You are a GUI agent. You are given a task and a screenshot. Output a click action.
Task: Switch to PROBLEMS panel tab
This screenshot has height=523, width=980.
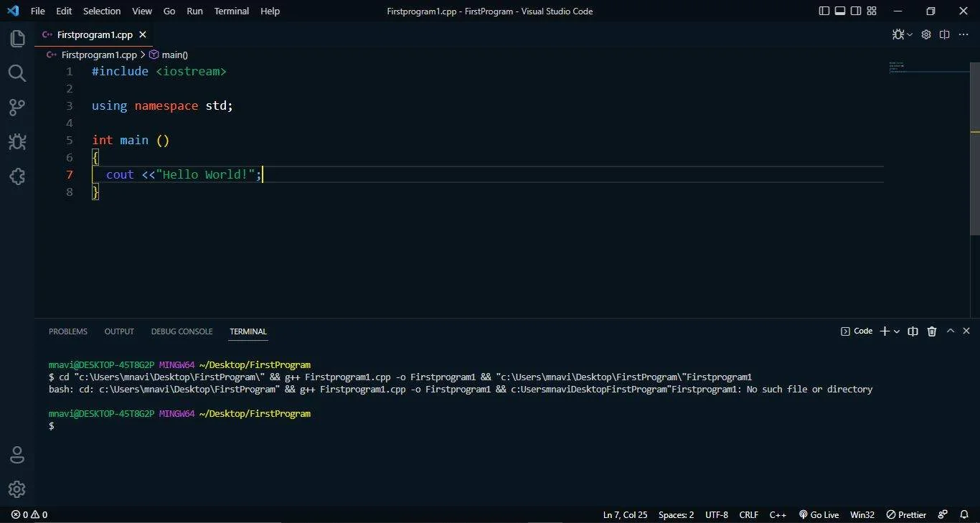(x=68, y=331)
